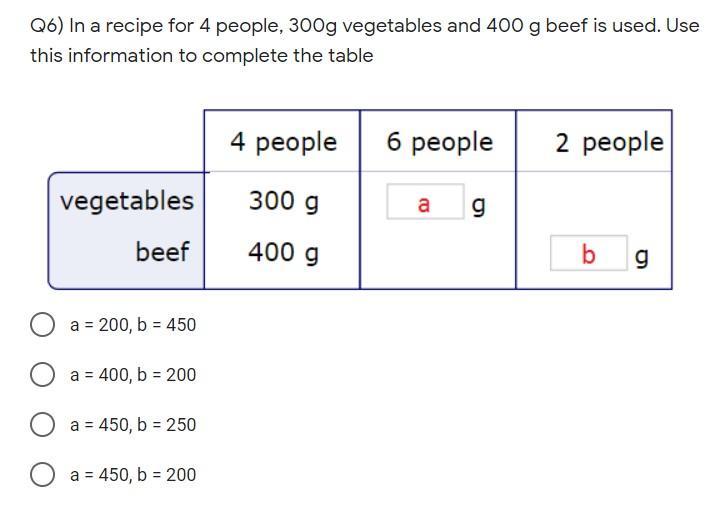Click the red 'b' input box
Screen dimensions: 707x507
coord(589,253)
